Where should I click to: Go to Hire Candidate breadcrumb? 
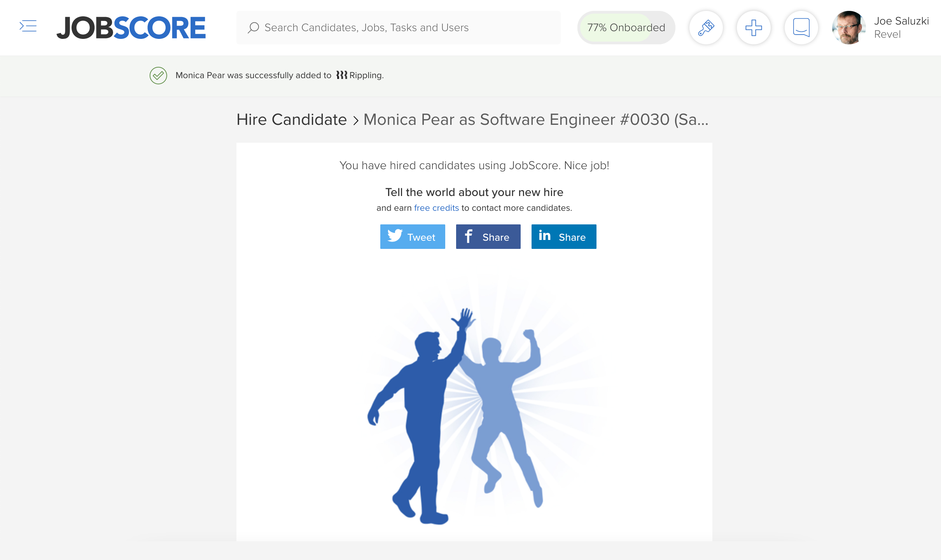click(x=292, y=120)
